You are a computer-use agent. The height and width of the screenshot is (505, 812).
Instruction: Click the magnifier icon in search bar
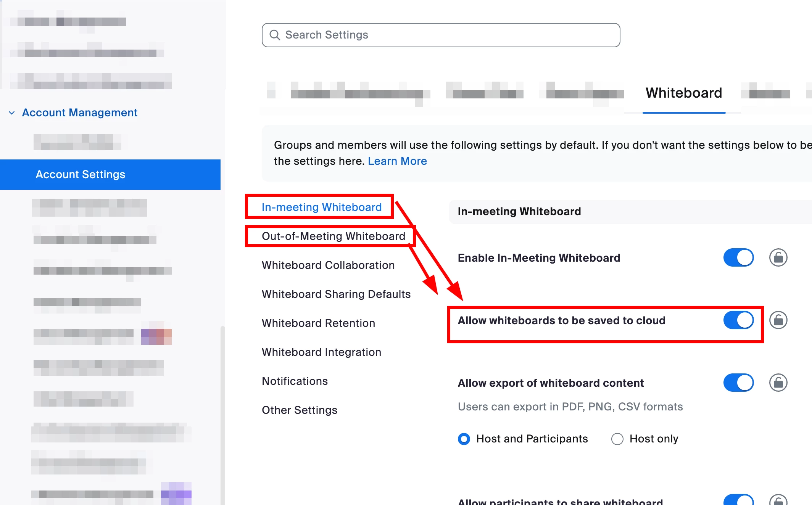coord(275,35)
